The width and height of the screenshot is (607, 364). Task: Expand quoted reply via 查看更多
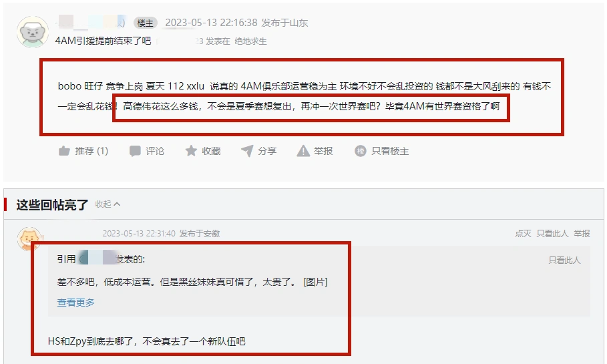pos(75,303)
